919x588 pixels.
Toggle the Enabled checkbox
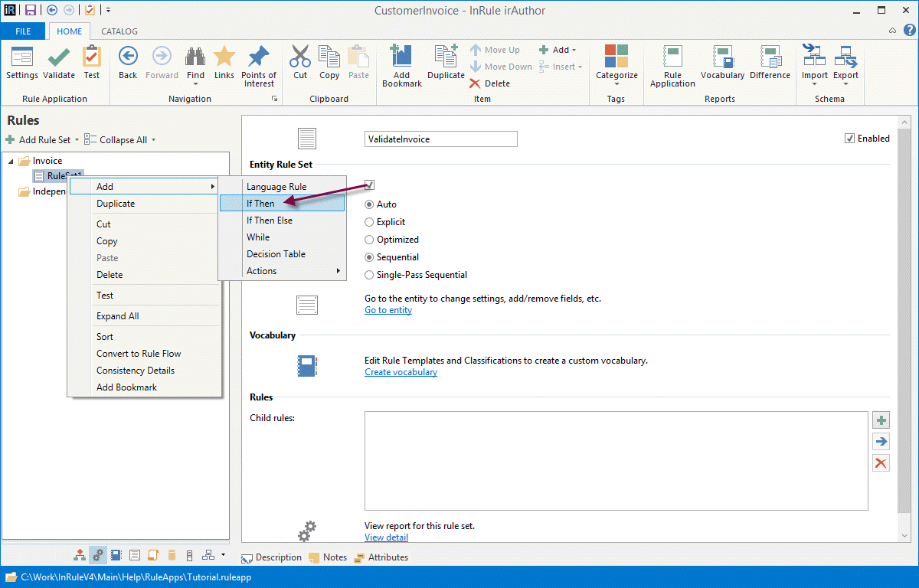point(849,139)
